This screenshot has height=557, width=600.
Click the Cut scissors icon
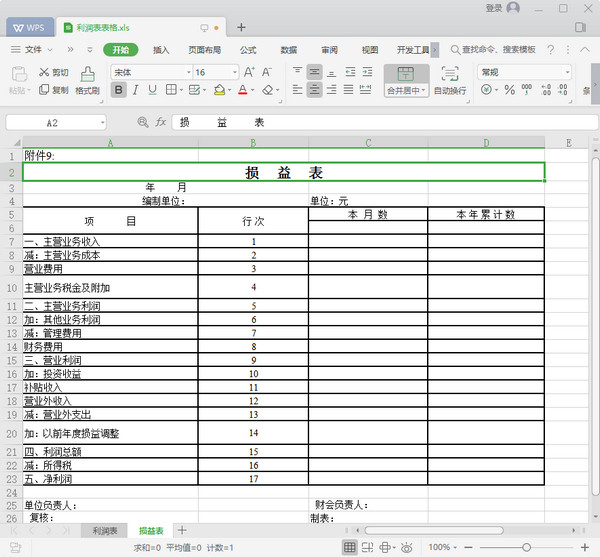tap(44, 72)
